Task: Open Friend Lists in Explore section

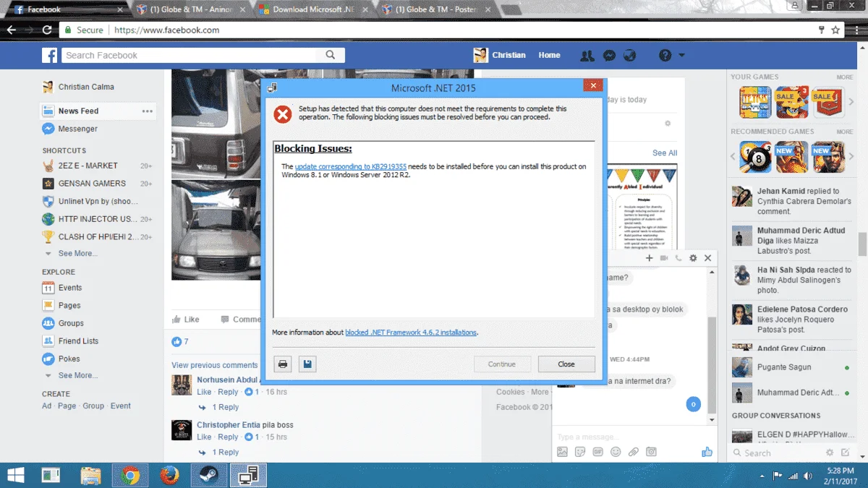Action: tap(78, 341)
